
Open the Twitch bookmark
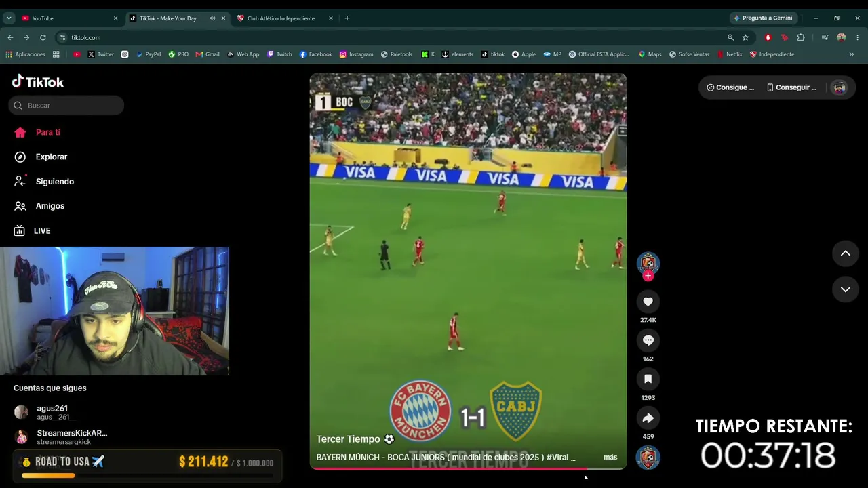coord(279,54)
